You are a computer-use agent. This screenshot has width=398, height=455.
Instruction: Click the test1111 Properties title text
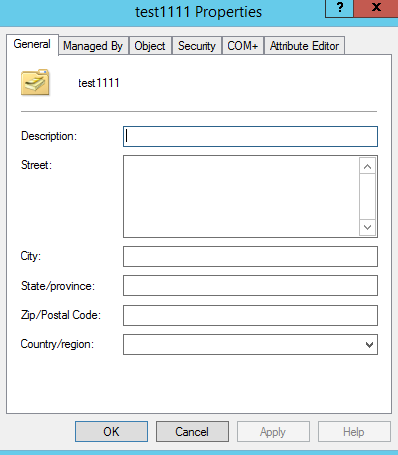[198, 12]
